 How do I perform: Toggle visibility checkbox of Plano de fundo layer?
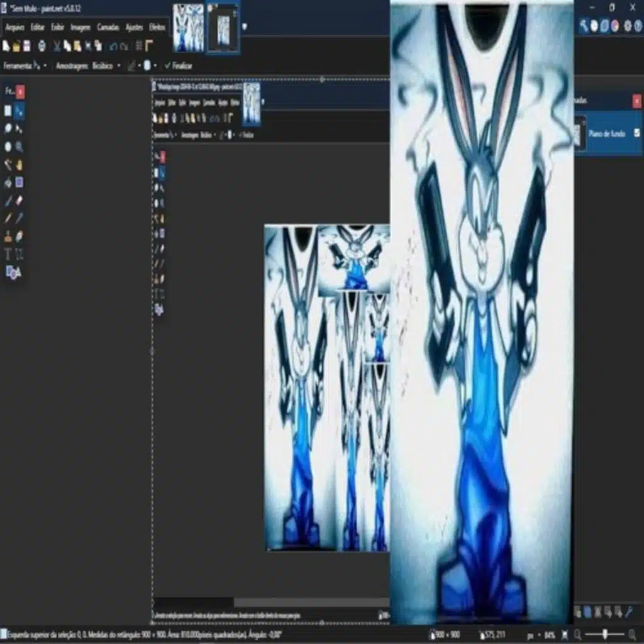637,133
